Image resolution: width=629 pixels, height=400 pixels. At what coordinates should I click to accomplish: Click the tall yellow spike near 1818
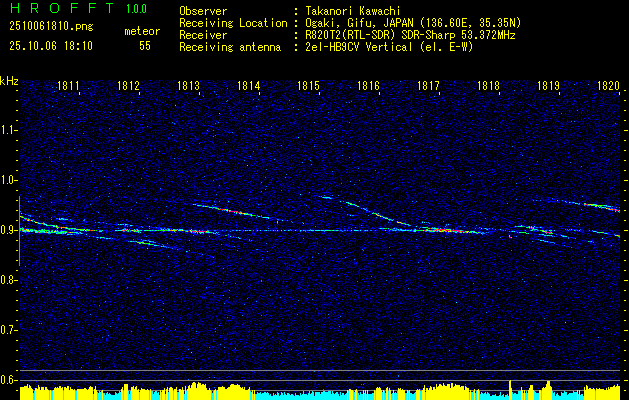(x=511, y=389)
